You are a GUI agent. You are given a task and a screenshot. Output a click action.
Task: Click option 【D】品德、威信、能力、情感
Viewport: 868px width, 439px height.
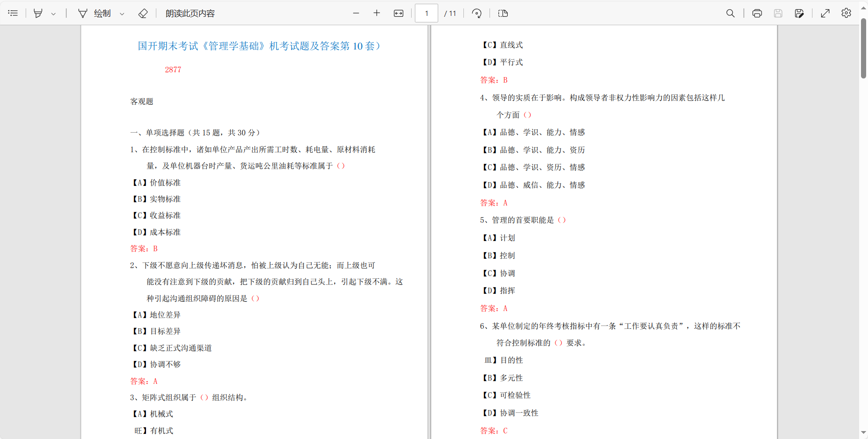533,185
